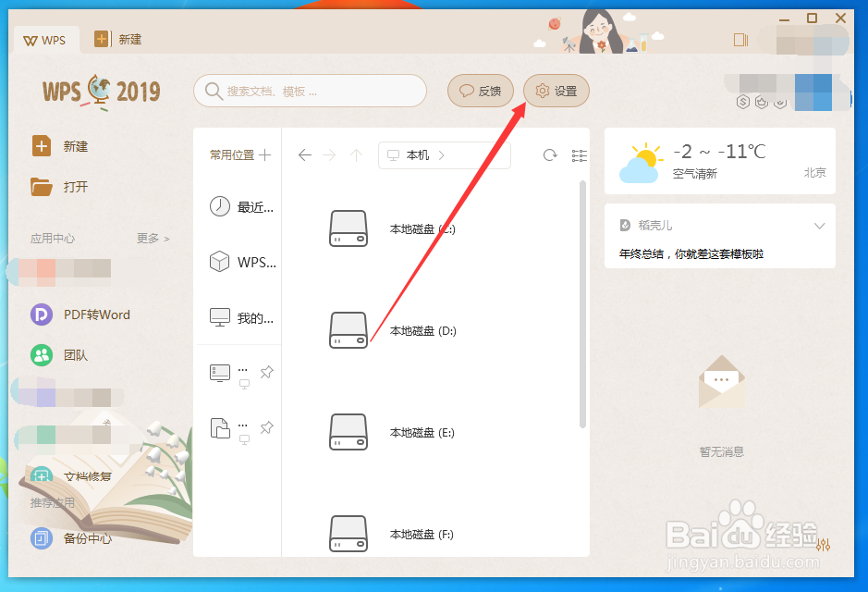Create a new document from sidebar 新建
Viewport: 868px width, 592px height.
point(60,146)
